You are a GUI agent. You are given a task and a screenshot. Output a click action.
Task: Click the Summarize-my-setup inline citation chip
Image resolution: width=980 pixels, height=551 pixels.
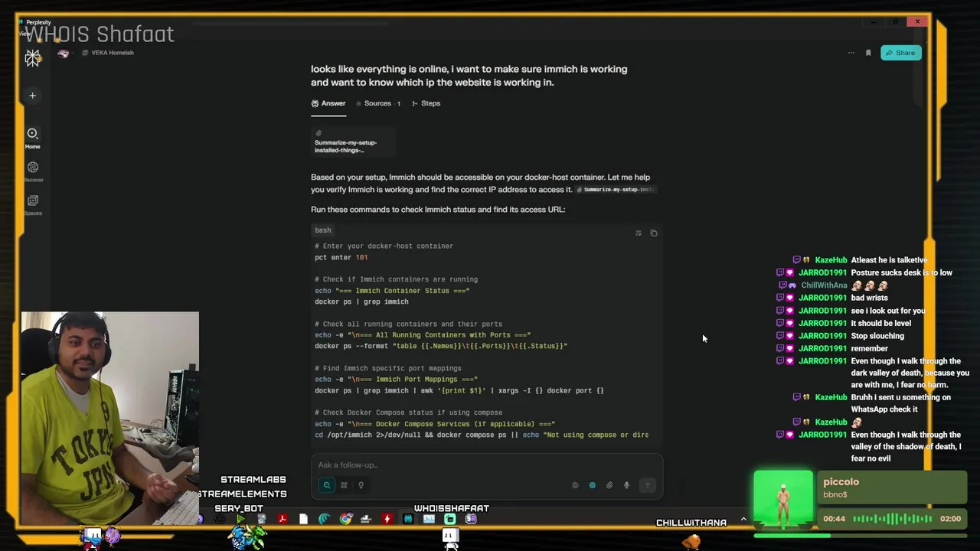(617, 190)
